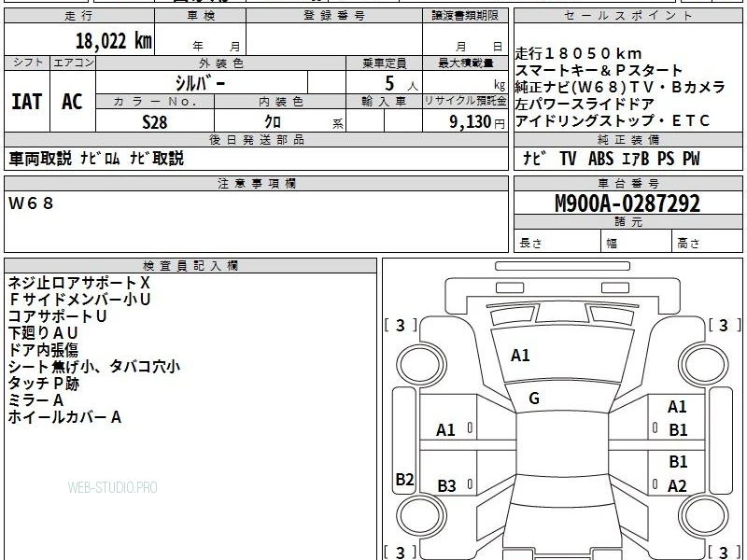Select the B2 damage mark on the diagram
The width and height of the screenshot is (747, 560).
click(404, 479)
